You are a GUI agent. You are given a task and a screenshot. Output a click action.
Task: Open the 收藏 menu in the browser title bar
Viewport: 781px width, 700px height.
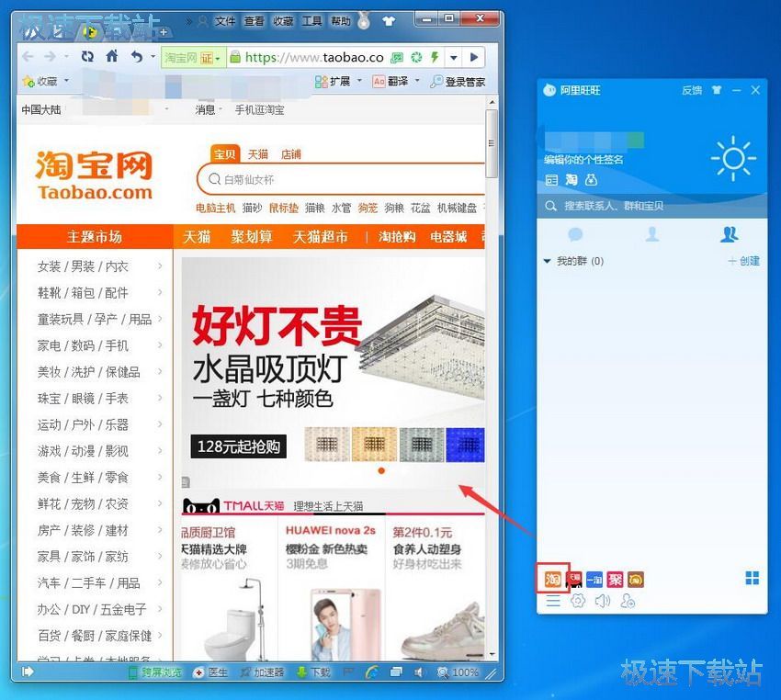pyautogui.click(x=283, y=21)
